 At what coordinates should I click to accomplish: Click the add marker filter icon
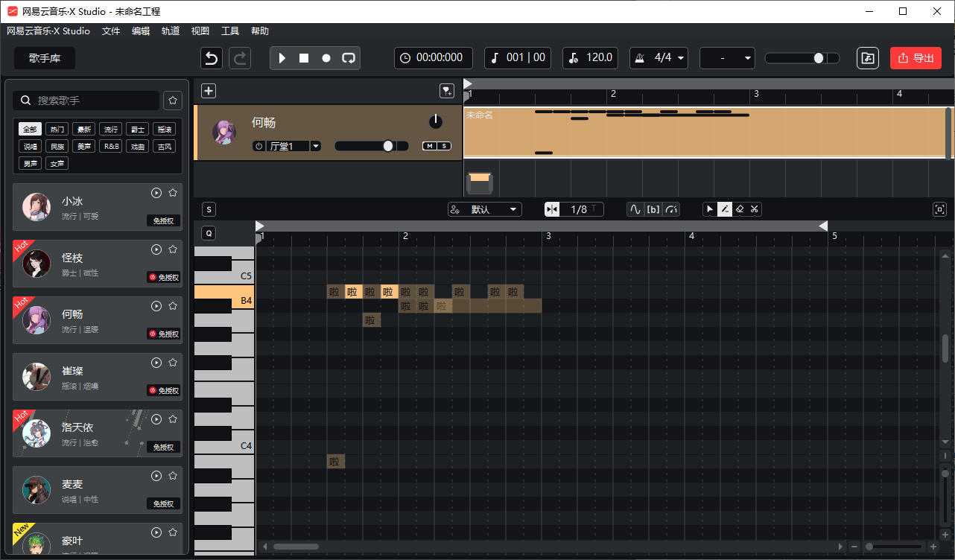446,91
